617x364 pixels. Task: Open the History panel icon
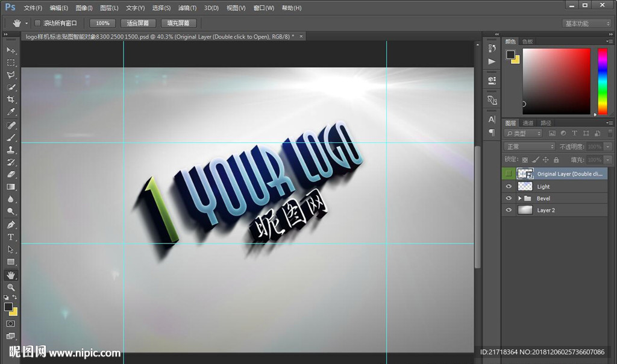click(492, 48)
